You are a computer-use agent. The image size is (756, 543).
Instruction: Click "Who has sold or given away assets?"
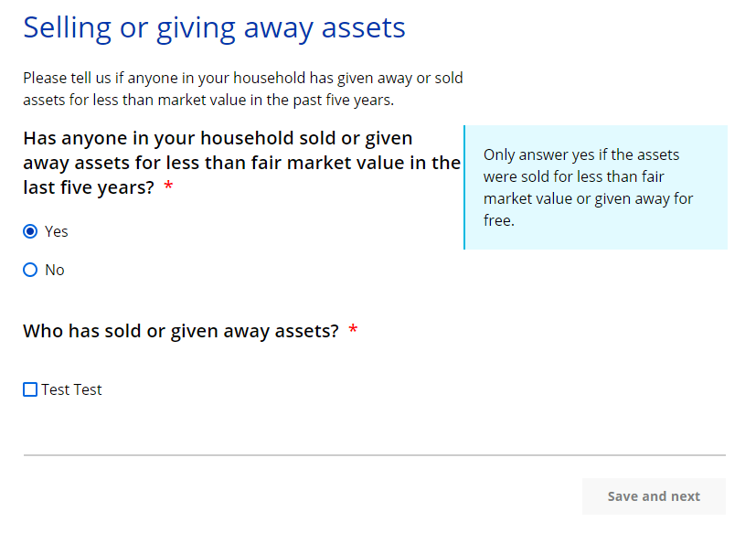[x=181, y=331]
